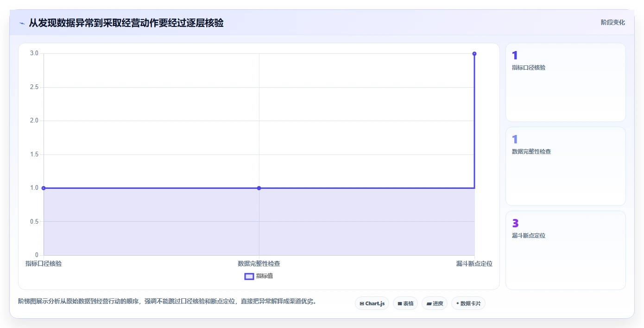The image size is (644, 328).
Task: Click the x-axis label 数据完整性检查
Action: tap(259, 264)
